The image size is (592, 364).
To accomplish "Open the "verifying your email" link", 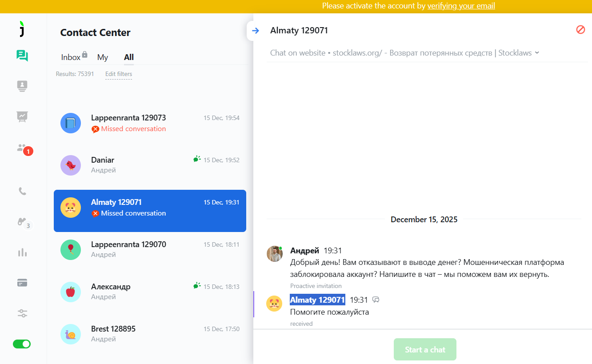I will pyautogui.click(x=461, y=6).
